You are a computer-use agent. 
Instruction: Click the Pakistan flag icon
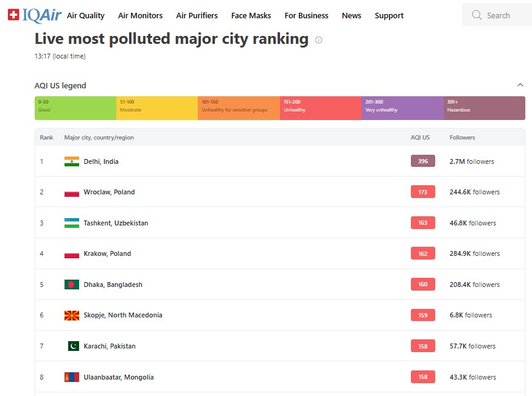(x=72, y=346)
